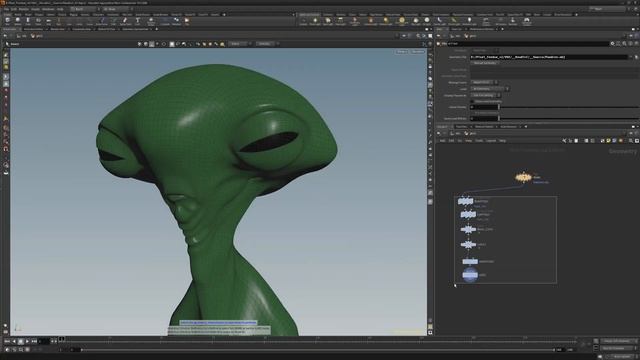Screen dimensions: 640x360
Task: Add a Gamepad Camera from the shelf
Action: coord(526,20)
